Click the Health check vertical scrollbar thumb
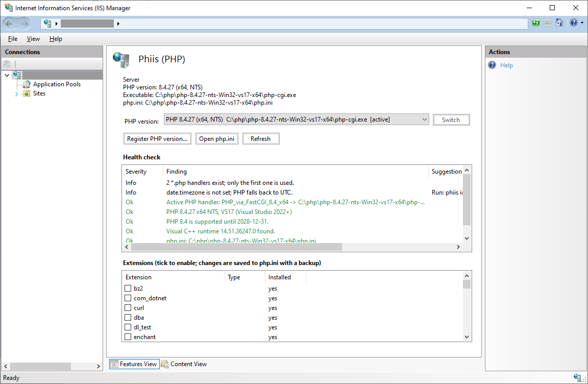Screen dimensions: 588x384 click(467, 200)
